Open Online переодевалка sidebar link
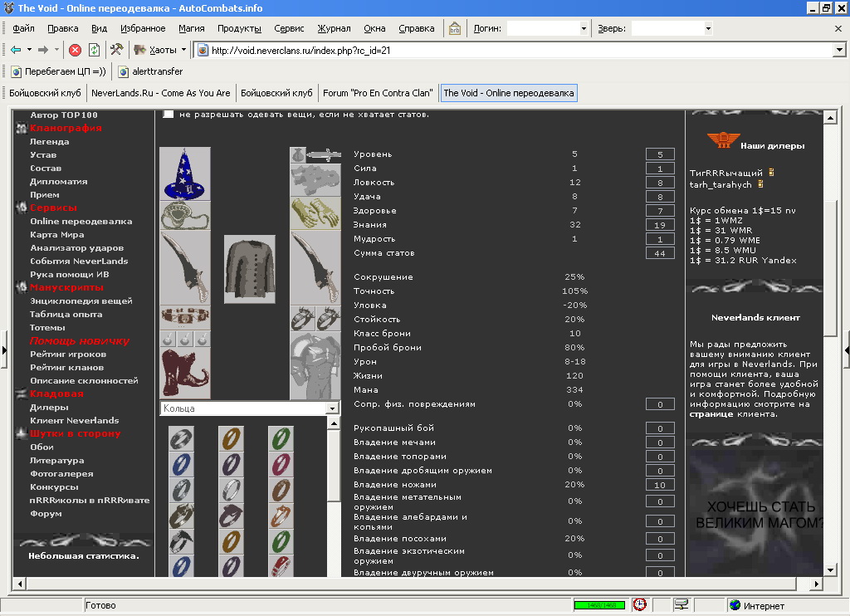Viewport: 850px width, 616px height. [x=81, y=221]
